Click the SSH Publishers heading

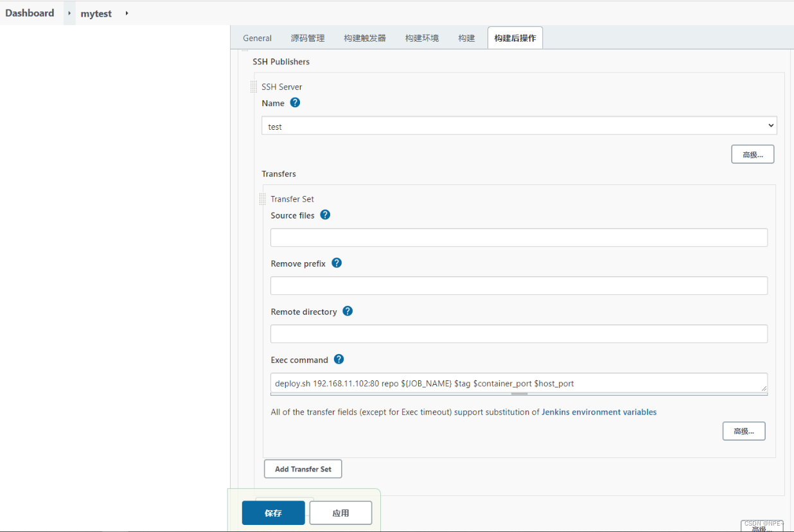(281, 62)
